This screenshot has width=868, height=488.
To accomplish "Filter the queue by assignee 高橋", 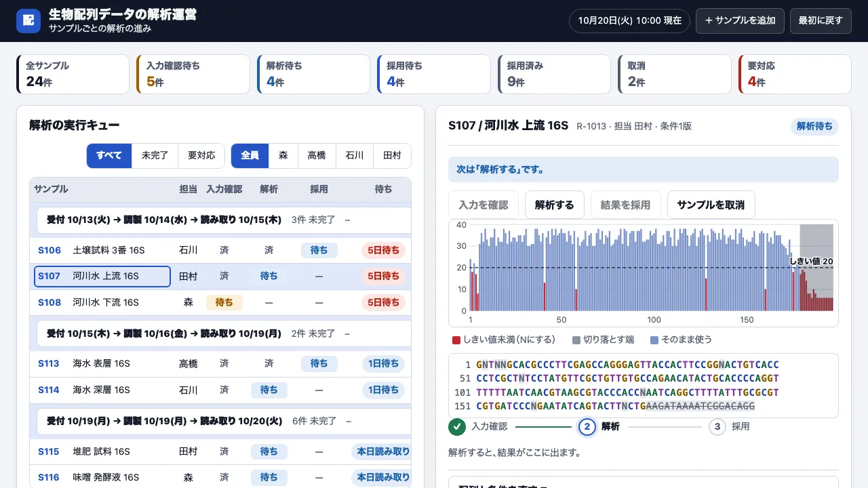I will [317, 156].
